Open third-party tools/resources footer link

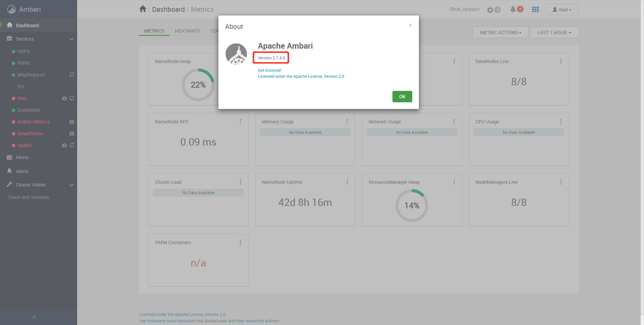(x=209, y=321)
